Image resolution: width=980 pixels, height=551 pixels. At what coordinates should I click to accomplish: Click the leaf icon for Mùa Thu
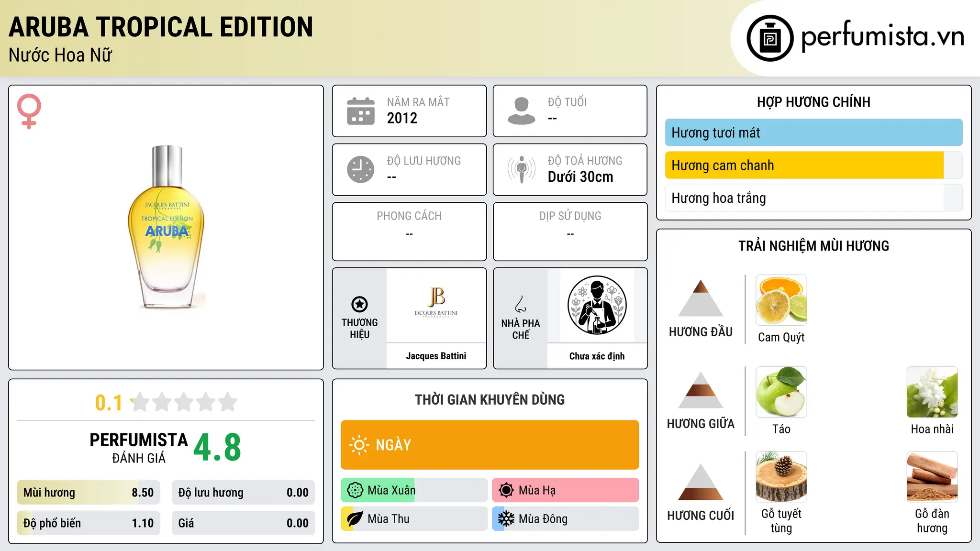coord(355,519)
